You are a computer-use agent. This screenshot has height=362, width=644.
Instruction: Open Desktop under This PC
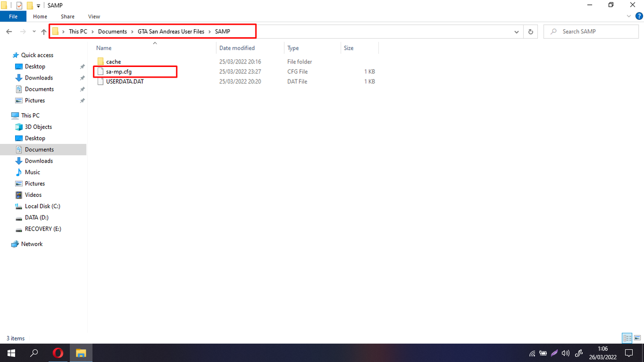[x=35, y=138]
